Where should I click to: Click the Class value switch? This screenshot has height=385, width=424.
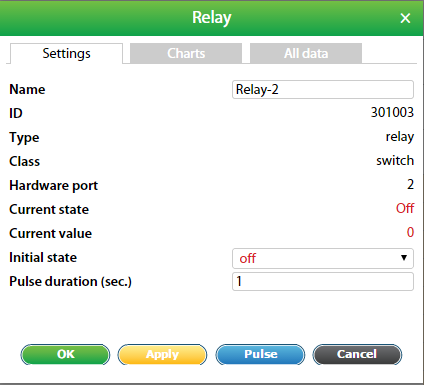click(395, 161)
